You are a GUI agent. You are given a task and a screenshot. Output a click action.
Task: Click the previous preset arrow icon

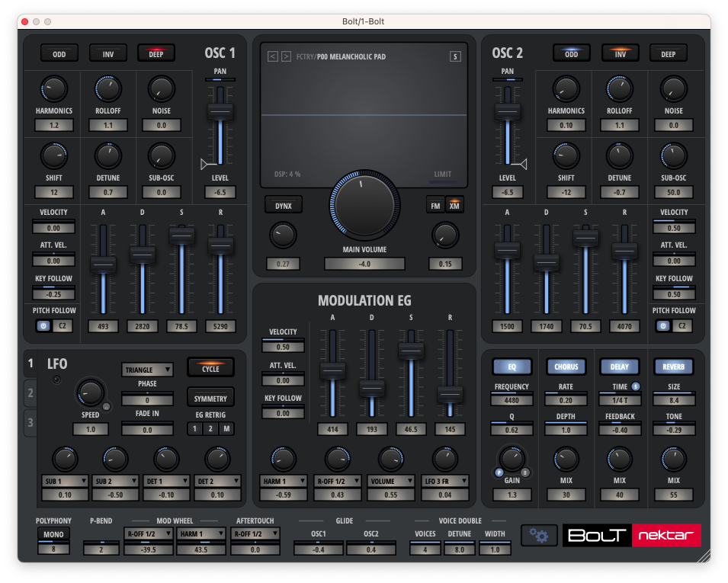click(x=272, y=56)
